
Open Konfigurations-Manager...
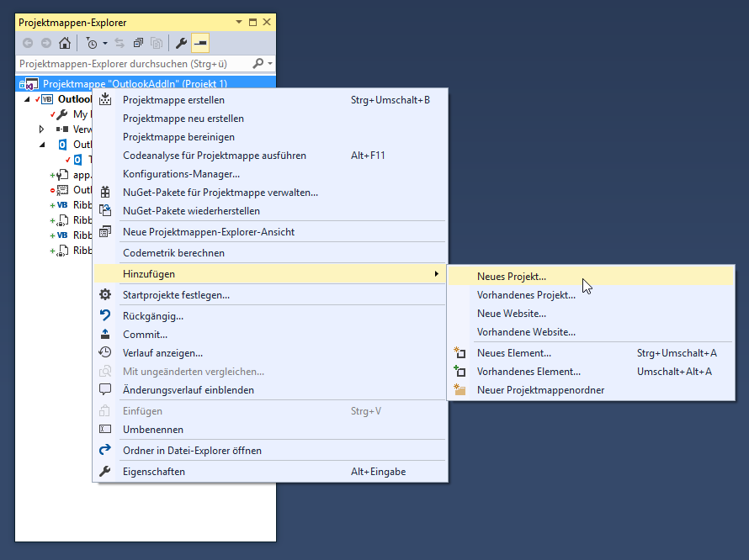181,174
